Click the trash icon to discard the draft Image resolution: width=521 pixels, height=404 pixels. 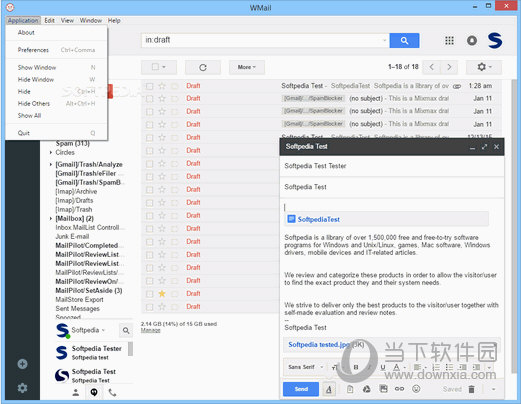pos(471,389)
